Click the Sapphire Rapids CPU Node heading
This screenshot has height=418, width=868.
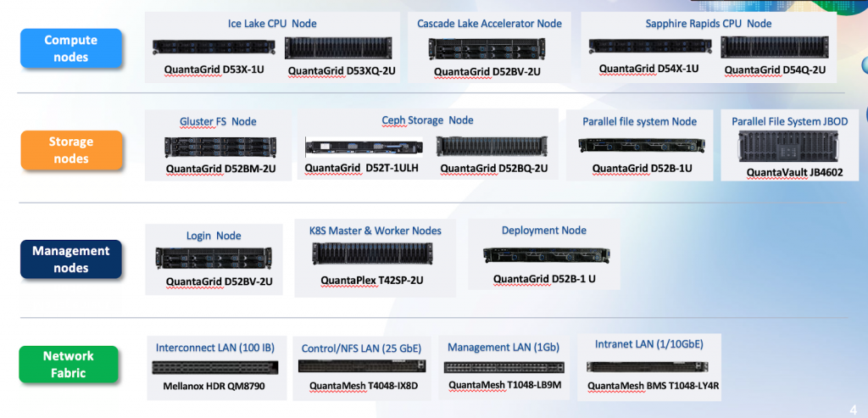(709, 23)
